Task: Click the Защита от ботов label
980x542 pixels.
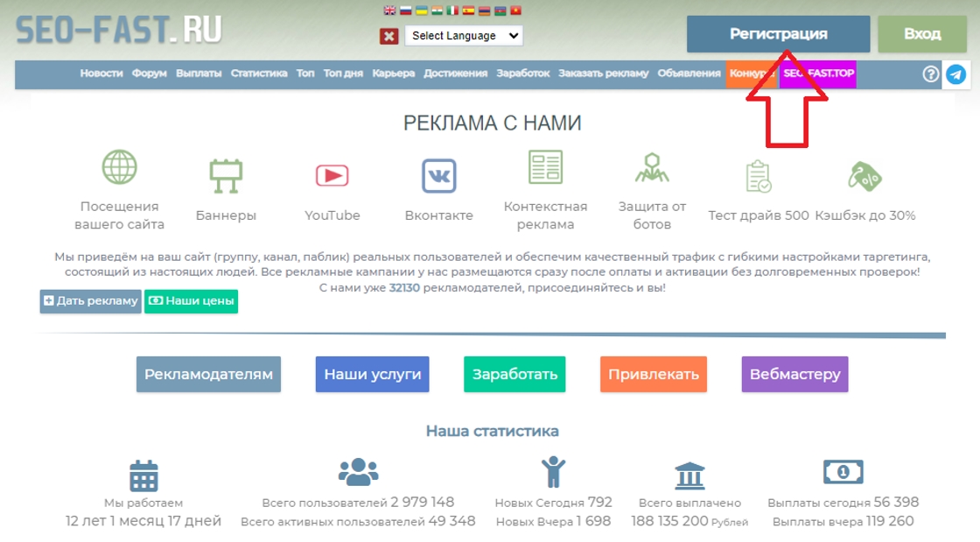Action: 652,215
